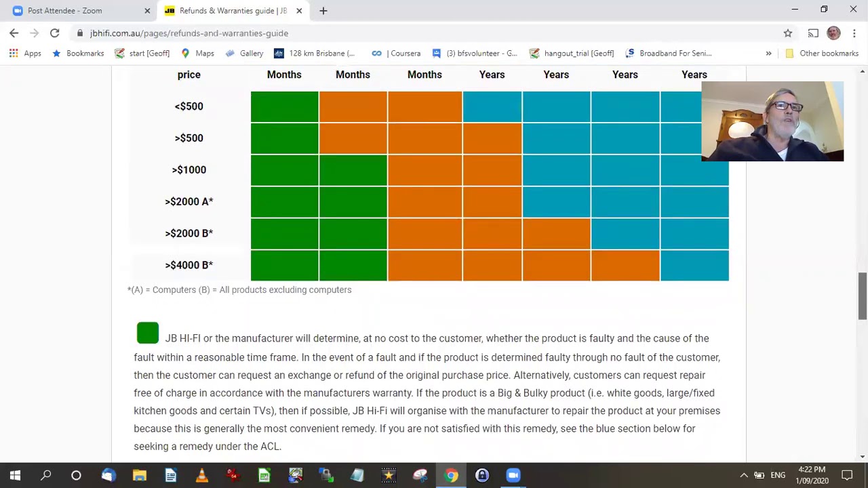Open Windows taskbar search
The image size is (868, 488).
click(46, 475)
